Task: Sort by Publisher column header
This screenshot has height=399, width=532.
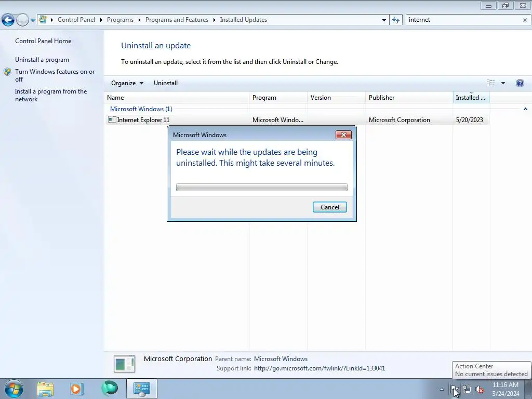Action: point(409,98)
